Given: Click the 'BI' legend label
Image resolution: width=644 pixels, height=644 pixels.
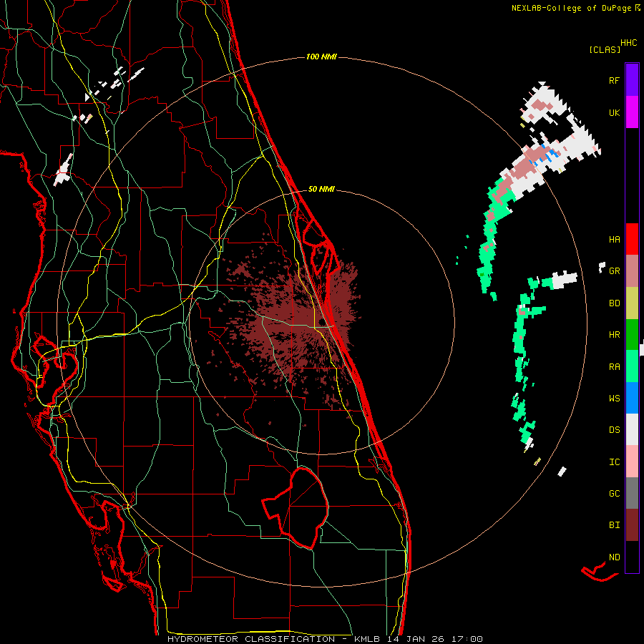Looking at the screenshot, I should tap(614, 525).
